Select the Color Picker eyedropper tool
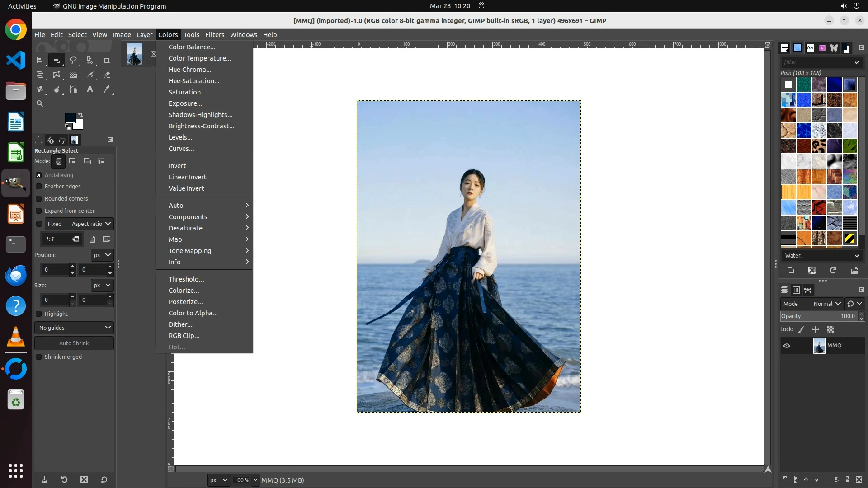Screen dimensions: 868x488 pyautogui.click(x=107, y=89)
